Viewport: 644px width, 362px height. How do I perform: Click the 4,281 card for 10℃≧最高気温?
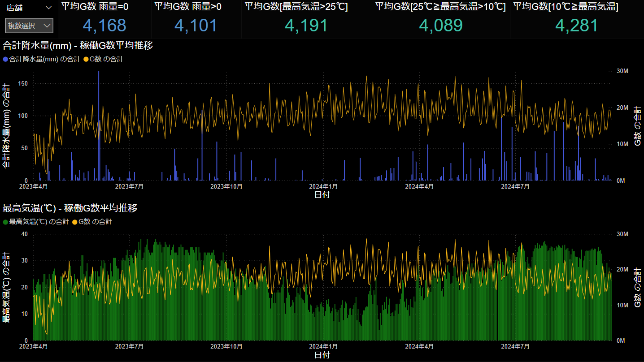(576, 26)
